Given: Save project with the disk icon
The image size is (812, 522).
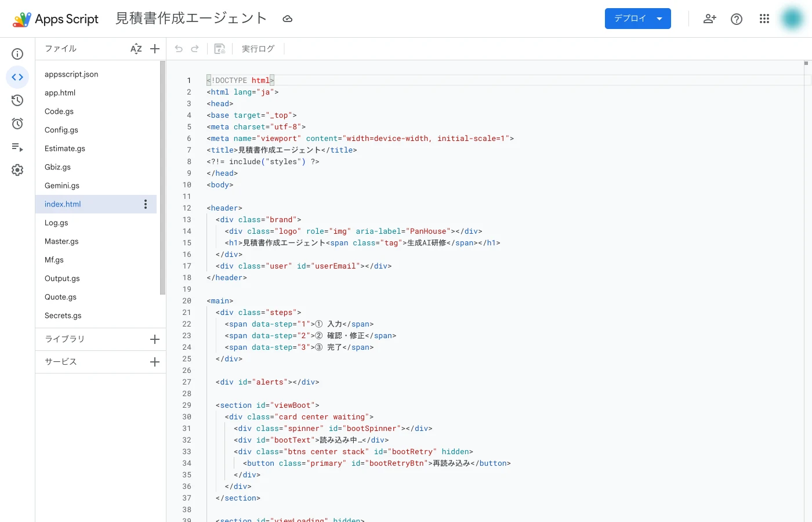Looking at the screenshot, I should [x=220, y=49].
